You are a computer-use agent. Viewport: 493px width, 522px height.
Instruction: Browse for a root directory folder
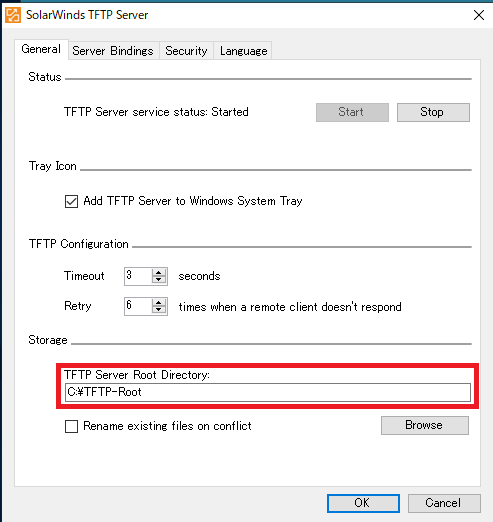pos(425,425)
